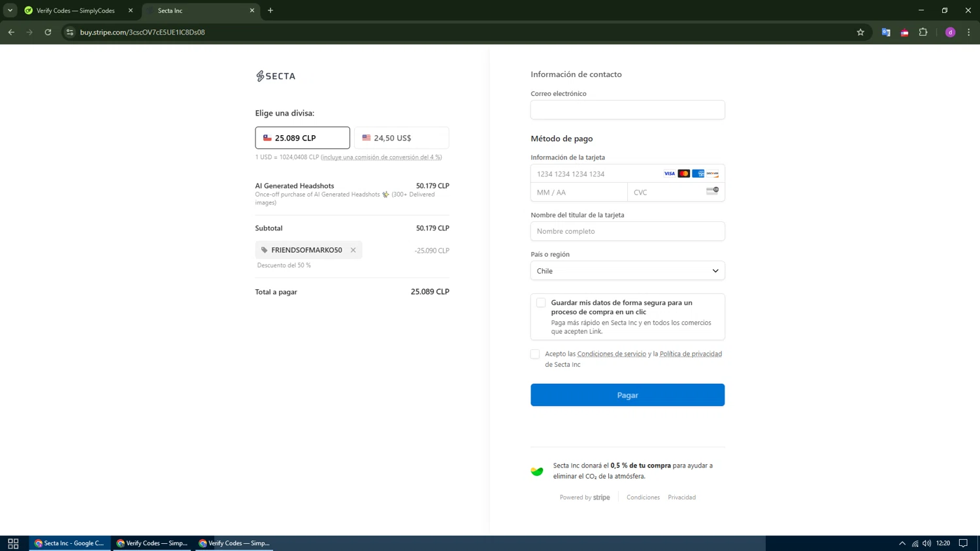Click the Total a pagar 25.089 CLP amount
The height and width of the screenshot is (551, 980).
430,292
